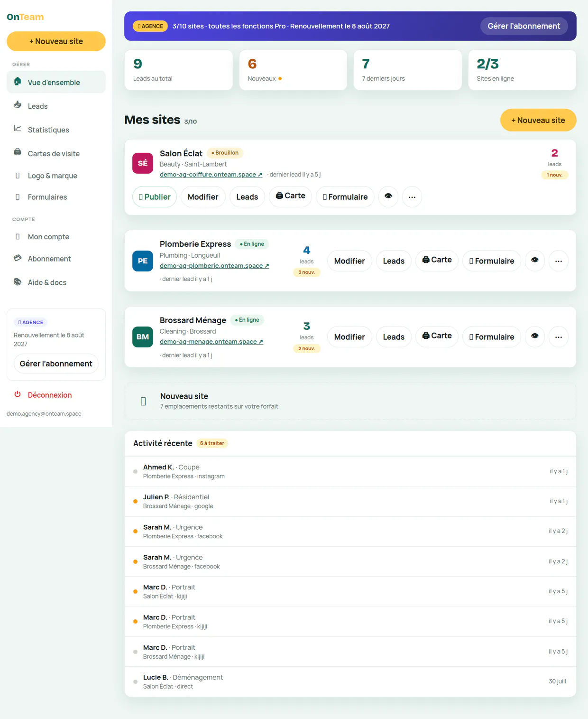Open Statistiques in the sidebar
The width and height of the screenshot is (588, 719).
(x=56, y=130)
